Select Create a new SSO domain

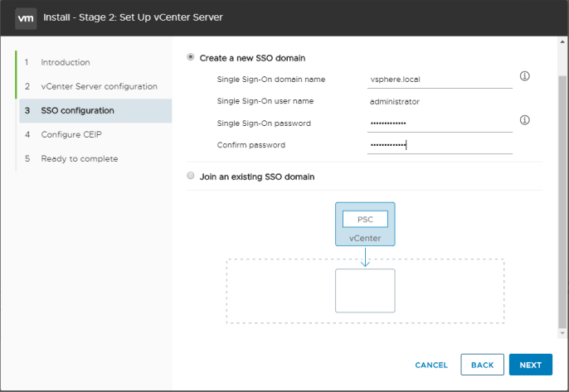pyautogui.click(x=191, y=57)
